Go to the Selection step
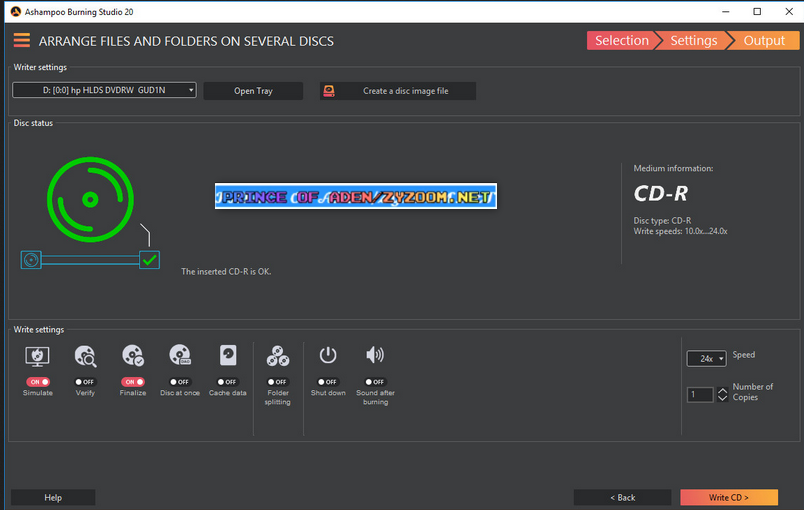This screenshot has height=510, width=804. pos(621,40)
